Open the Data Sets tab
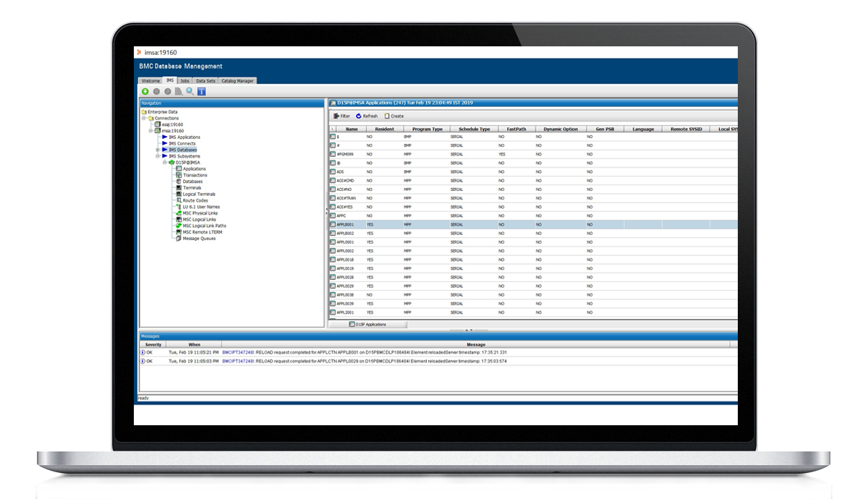This screenshot has width=868, height=499. click(x=205, y=81)
